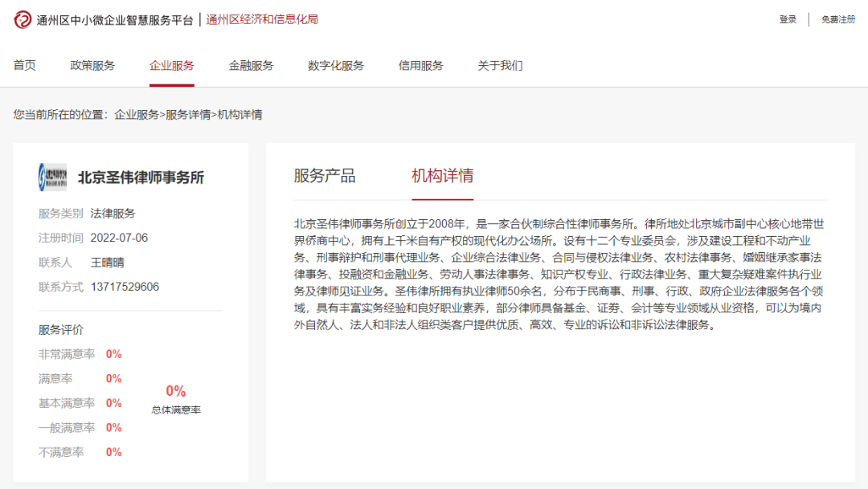Viewport: 868px width, 489px height.
Task: Click the 非常满意率 0% value
Action: [113, 354]
